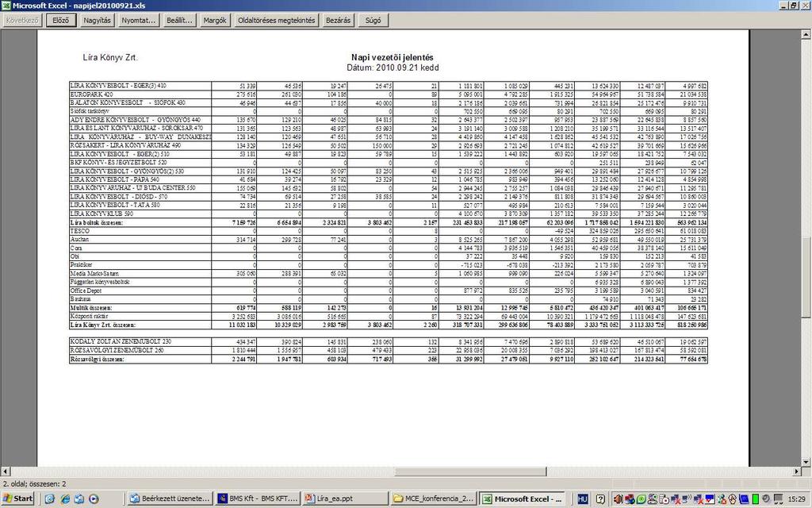812x508 pixels.
Task: Click row 'Líra Könyv Zrt. összesen:'
Action: 389,325
